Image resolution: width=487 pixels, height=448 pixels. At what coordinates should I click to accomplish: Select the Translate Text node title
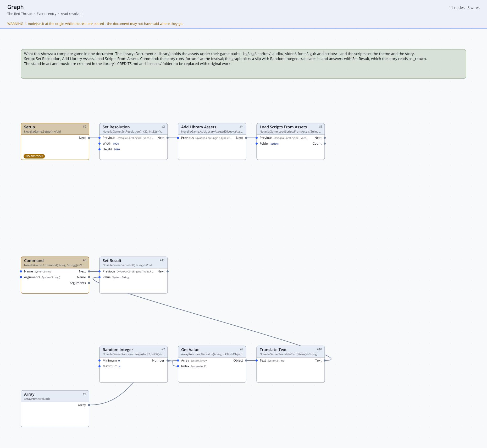(x=273, y=349)
